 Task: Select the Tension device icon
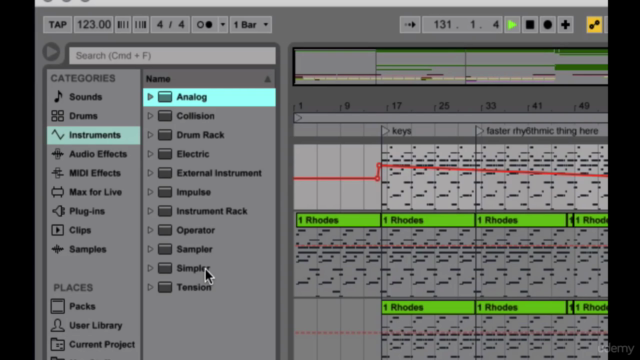pos(165,287)
